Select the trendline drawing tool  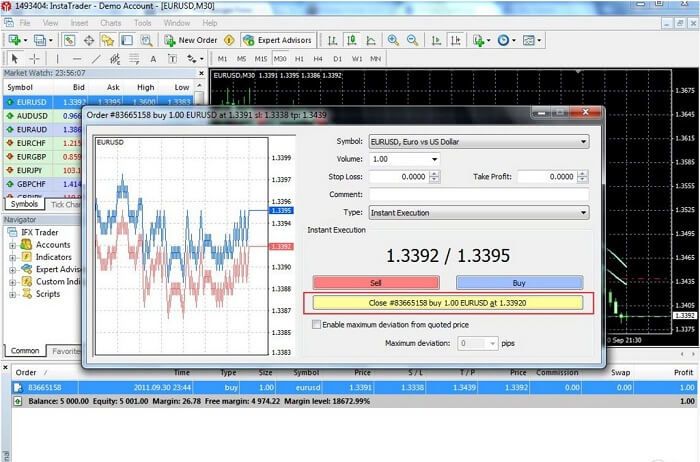pyautogui.click(x=96, y=58)
